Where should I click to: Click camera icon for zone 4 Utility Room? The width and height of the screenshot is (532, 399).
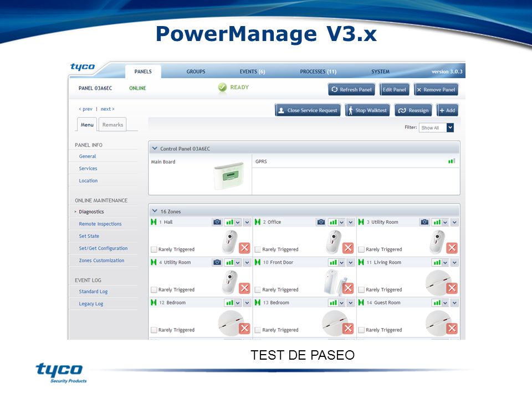coord(217,262)
